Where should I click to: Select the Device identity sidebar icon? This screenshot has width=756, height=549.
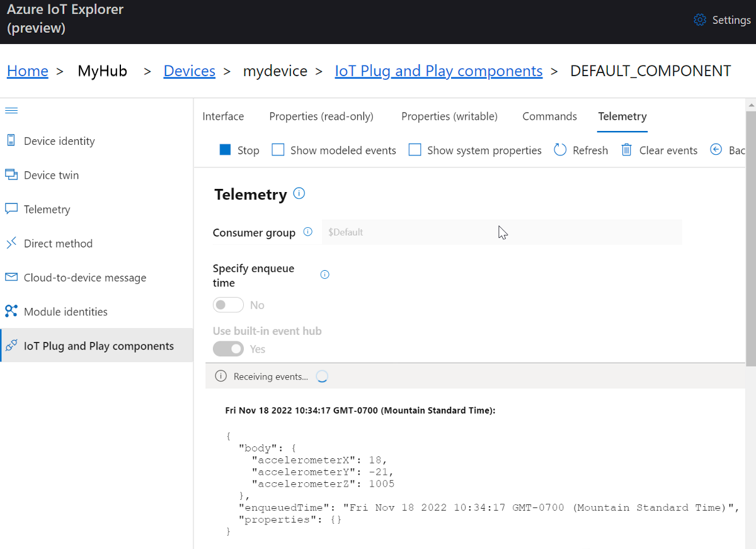tap(11, 140)
